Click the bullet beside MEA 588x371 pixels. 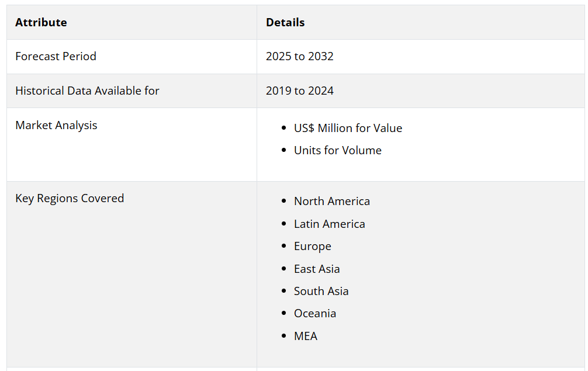click(283, 336)
